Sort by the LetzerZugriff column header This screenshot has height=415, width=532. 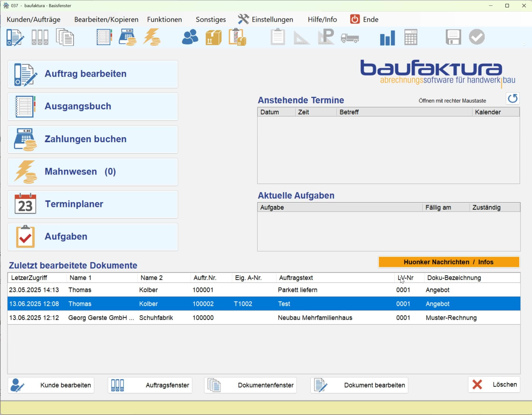[x=29, y=278]
